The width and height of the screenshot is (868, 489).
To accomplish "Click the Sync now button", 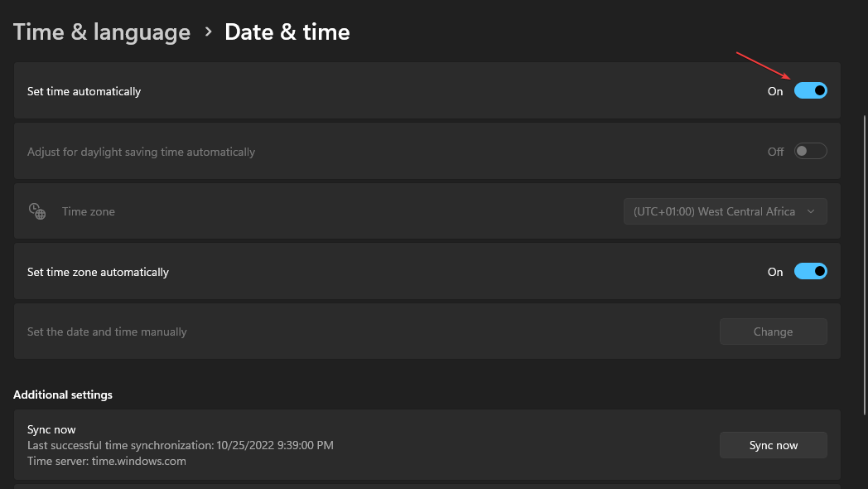I will coord(774,445).
